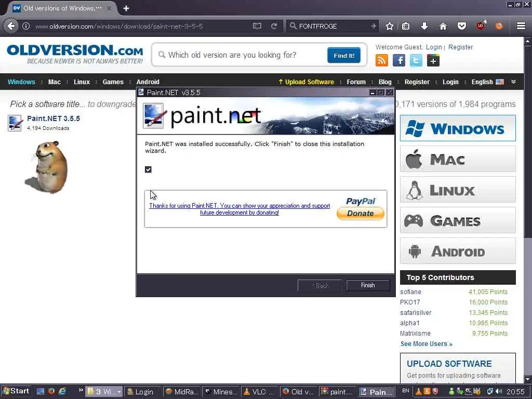Select the Windows platform banner
This screenshot has width=532, height=399.
coord(458,128)
